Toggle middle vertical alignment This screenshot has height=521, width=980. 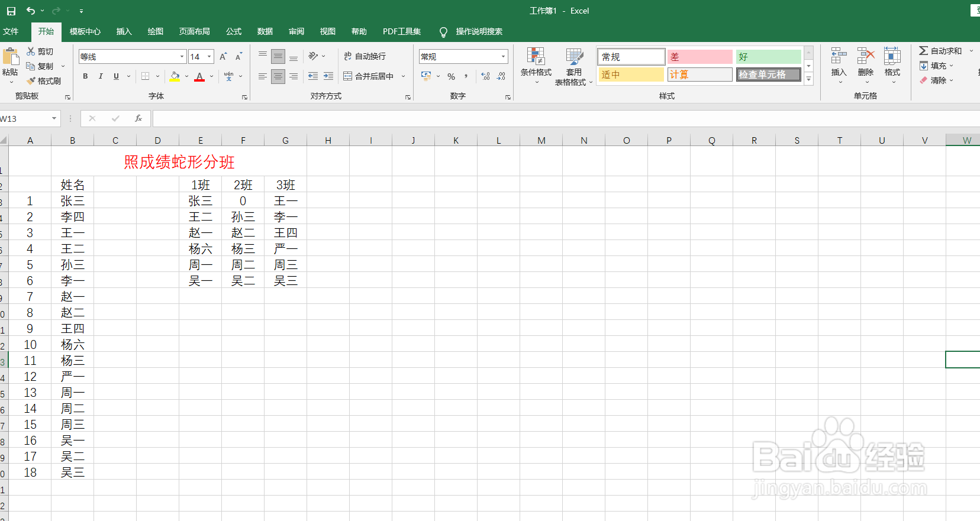(278, 57)
